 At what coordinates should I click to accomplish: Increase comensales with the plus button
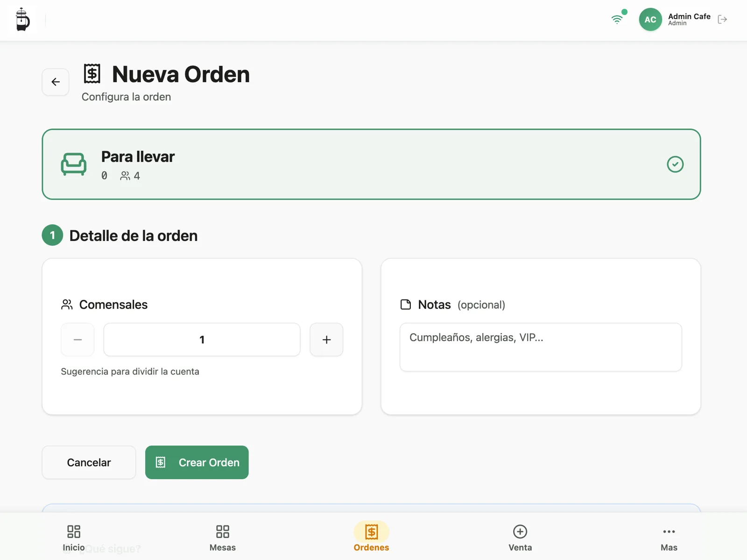[x=326, y=340]
